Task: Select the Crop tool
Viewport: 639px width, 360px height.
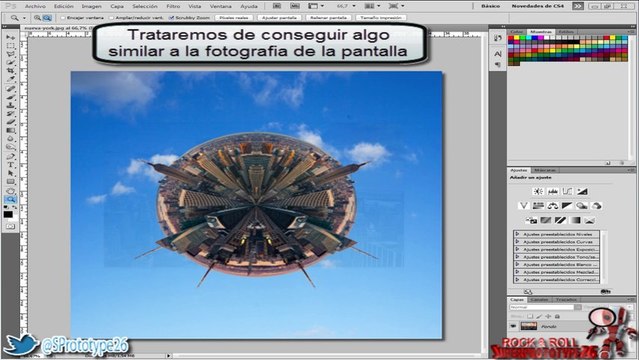Action: click(x=11, y=71)
